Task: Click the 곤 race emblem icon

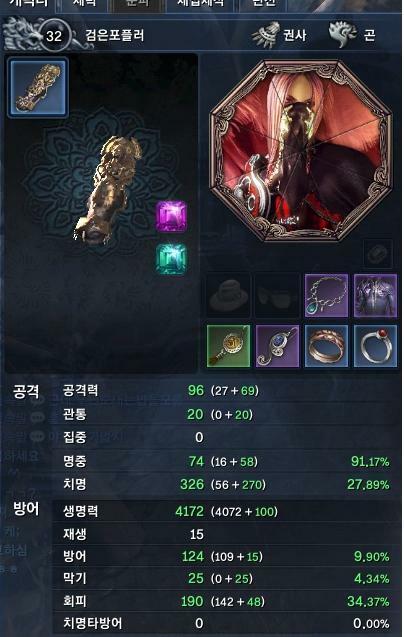Action: [x=343, y=34]
